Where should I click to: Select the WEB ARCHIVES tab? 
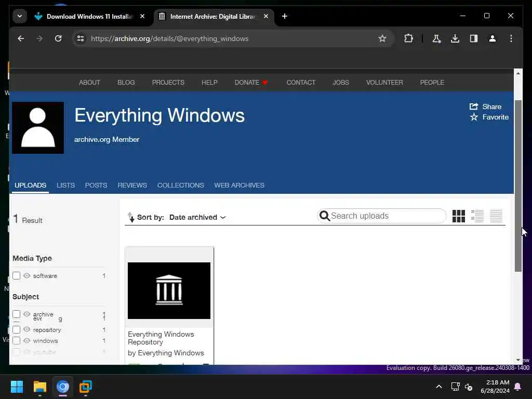239,185
